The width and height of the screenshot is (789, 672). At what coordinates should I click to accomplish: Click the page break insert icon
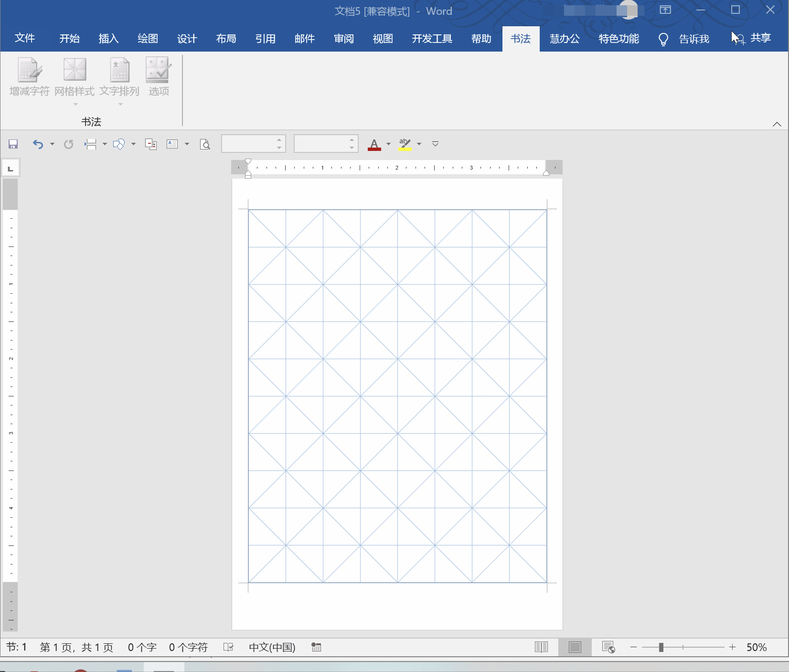[x=90, y=144]
